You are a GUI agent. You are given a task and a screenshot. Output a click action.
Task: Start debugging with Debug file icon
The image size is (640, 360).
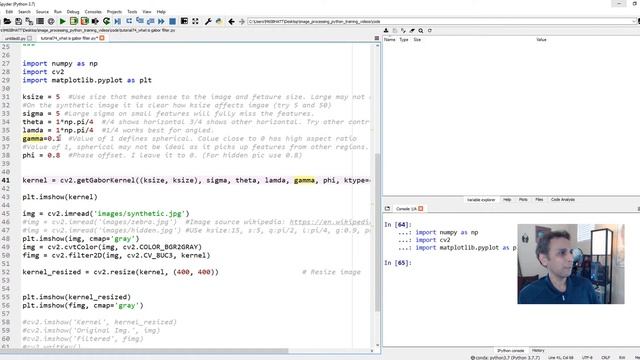118,21
